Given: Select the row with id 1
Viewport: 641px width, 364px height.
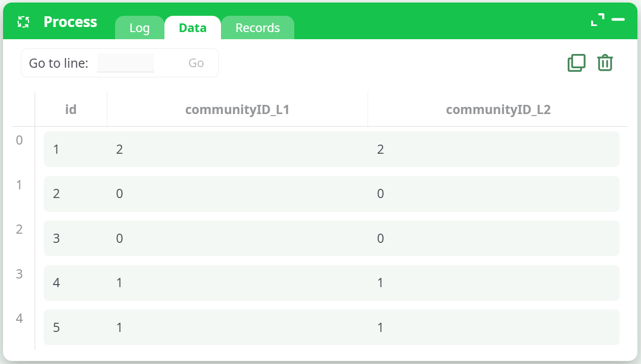Looking at the screenshot, I should coord(331,149).
